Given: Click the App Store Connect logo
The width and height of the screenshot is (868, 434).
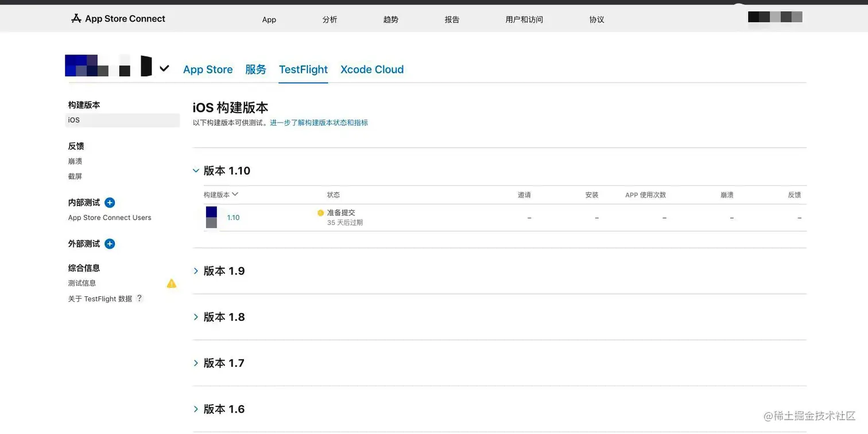Looking at the screenshot, I should 118,18.
